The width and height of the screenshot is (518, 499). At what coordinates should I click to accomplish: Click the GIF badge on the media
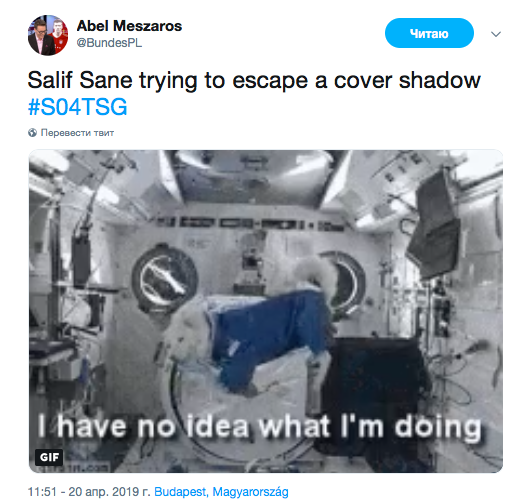[x=49, y=457]
